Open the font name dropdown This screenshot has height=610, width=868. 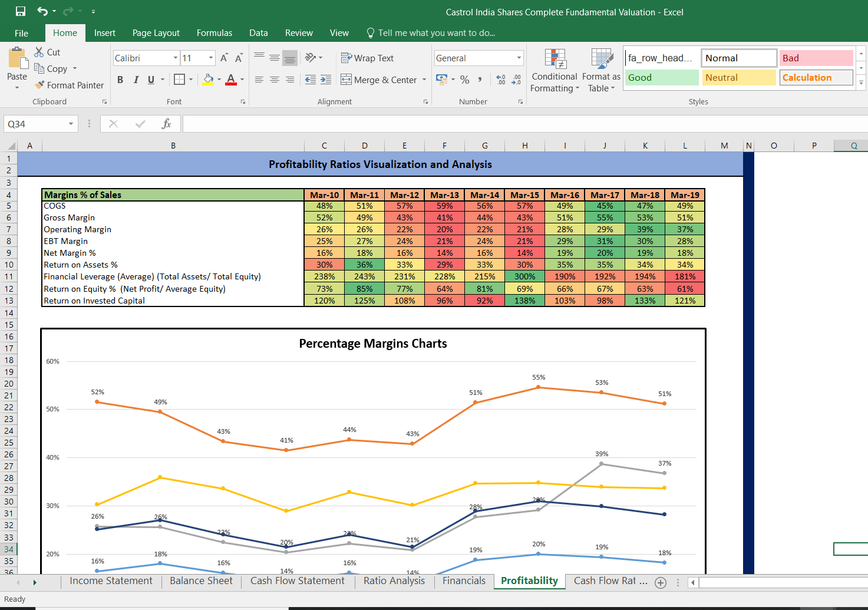[176, 58]
